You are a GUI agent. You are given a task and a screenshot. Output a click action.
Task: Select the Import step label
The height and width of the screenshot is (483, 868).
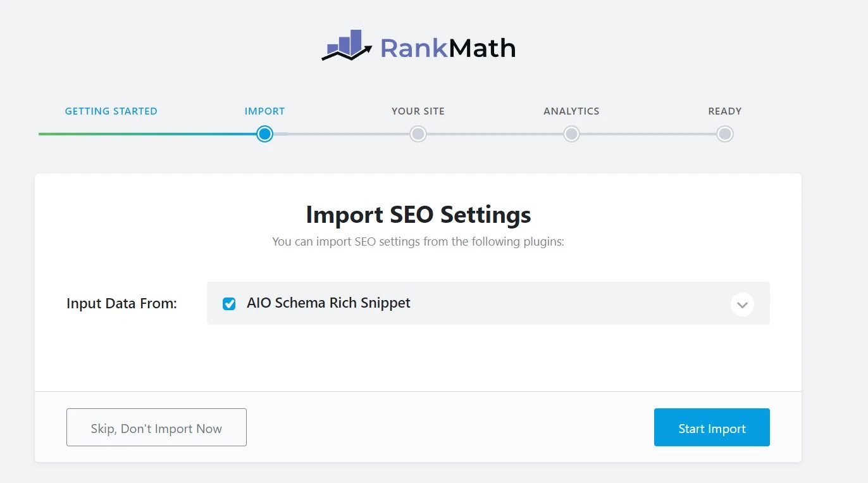coord(264,111)
